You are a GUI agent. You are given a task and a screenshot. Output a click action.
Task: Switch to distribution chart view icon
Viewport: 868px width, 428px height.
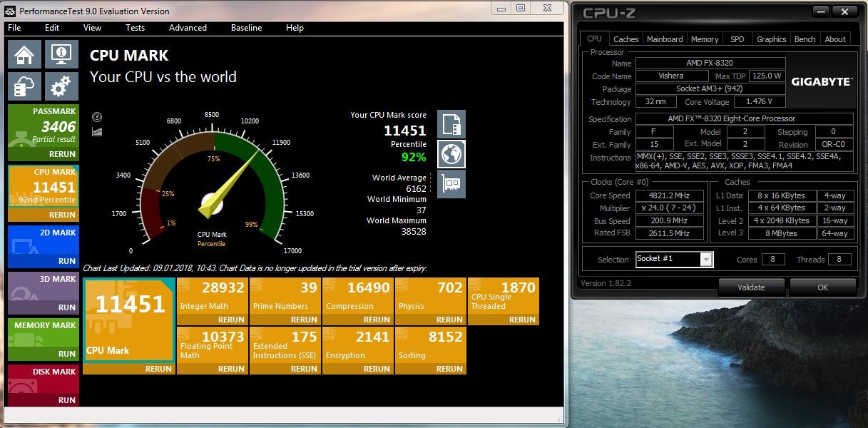point(98,131)
